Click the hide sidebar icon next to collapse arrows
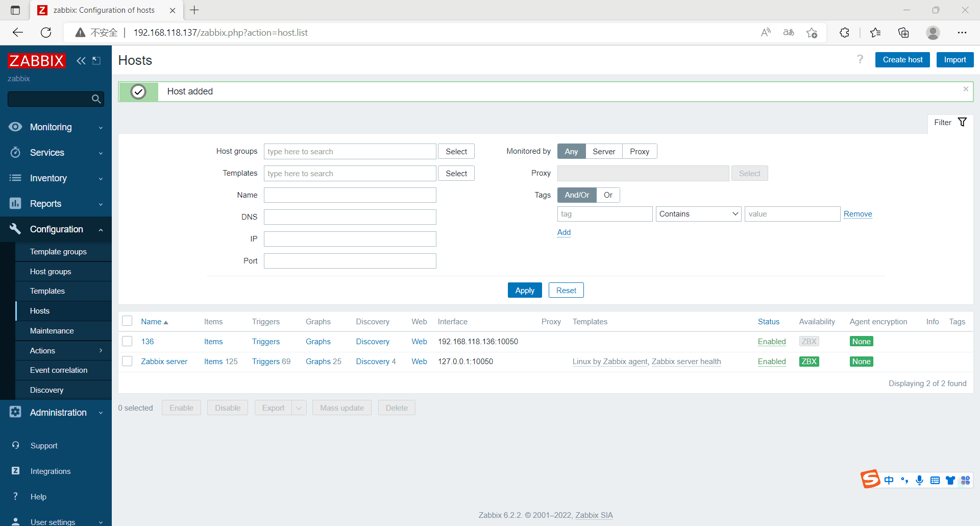The image size is (980, 526). pos(96,61)
